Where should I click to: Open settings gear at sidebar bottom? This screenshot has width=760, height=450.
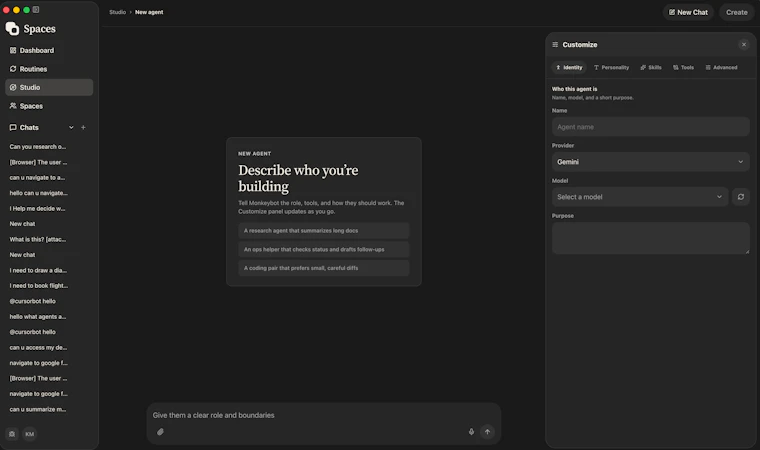(12, 434)
